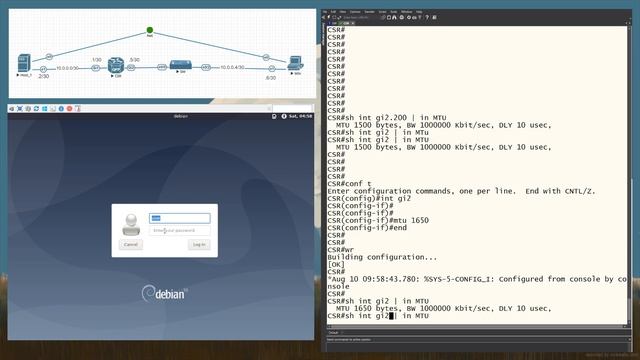Open the Help menu in the terminal window
The image size is (640, 360).
tap(419, 12)
